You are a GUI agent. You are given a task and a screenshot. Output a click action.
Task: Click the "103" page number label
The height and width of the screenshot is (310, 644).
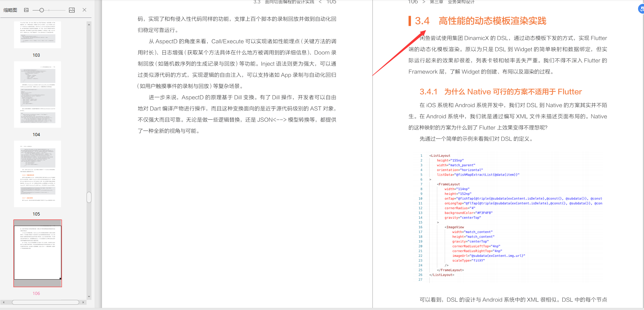click(x=36, y=55)
